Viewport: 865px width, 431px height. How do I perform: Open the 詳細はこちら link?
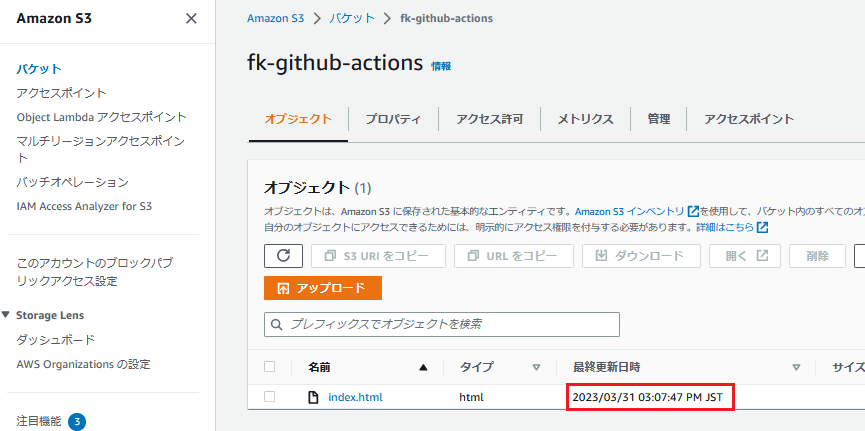[724, 227]
